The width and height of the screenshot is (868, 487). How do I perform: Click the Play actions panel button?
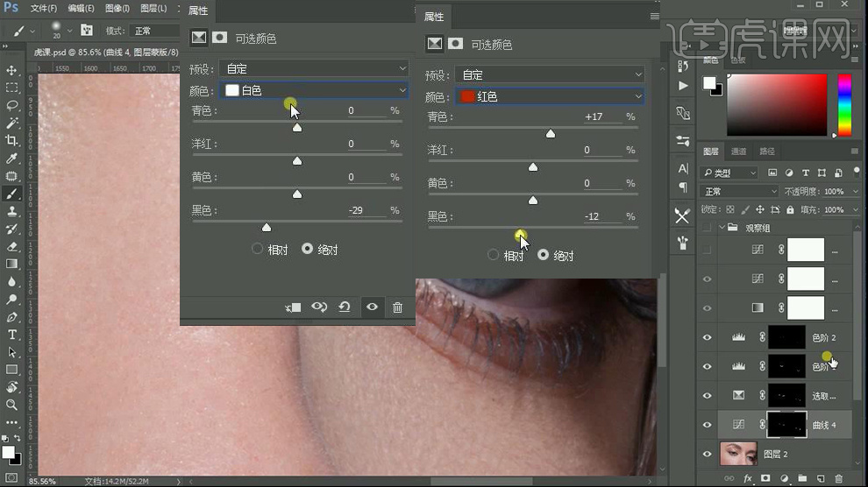683,86
